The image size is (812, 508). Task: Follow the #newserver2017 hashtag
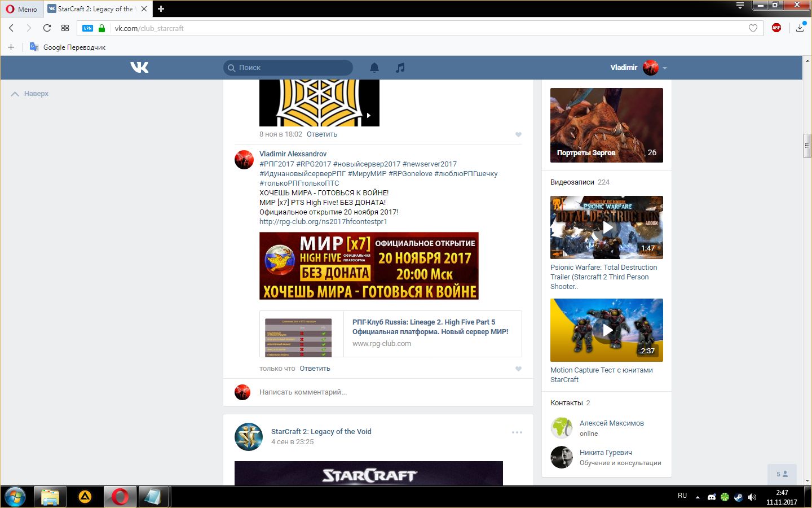430,164
